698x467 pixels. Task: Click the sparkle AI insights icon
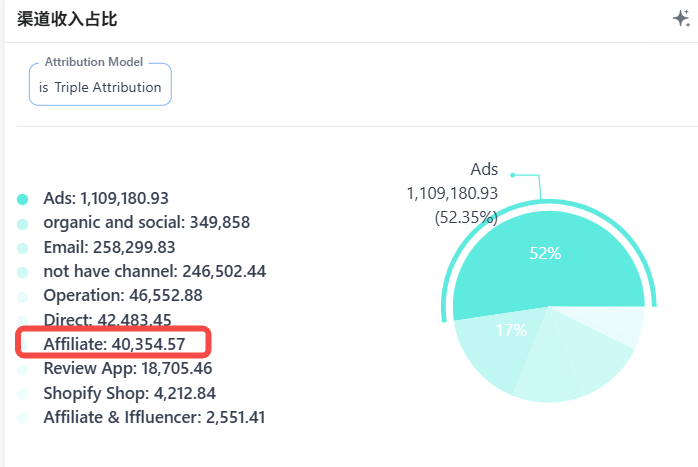[x=681, y=19]
